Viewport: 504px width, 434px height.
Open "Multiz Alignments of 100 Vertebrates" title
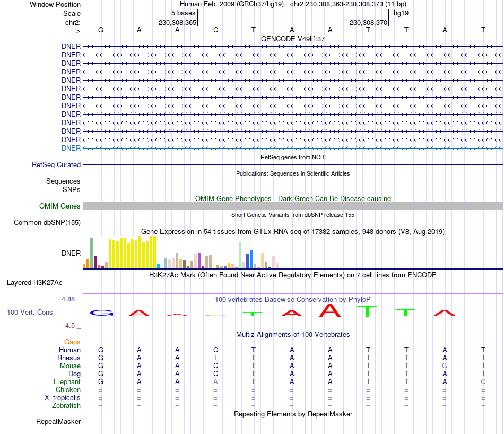coord(293,335)
